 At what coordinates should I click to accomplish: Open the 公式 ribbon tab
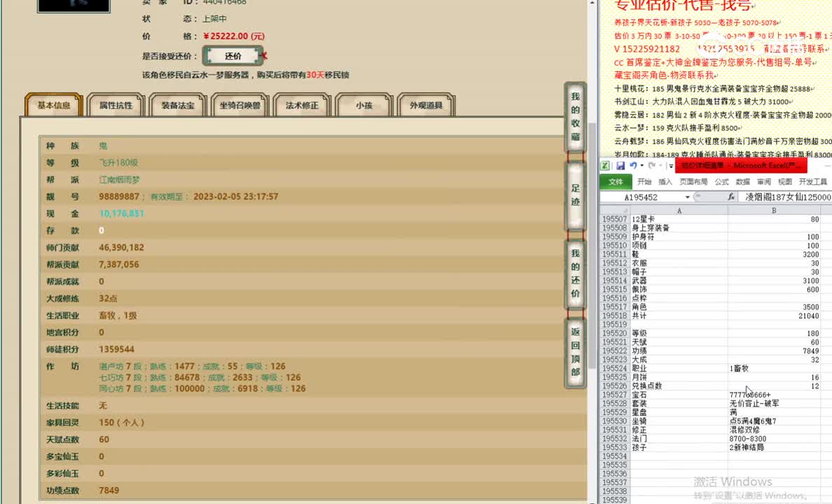pyautogui.click(x=721, y=182)
